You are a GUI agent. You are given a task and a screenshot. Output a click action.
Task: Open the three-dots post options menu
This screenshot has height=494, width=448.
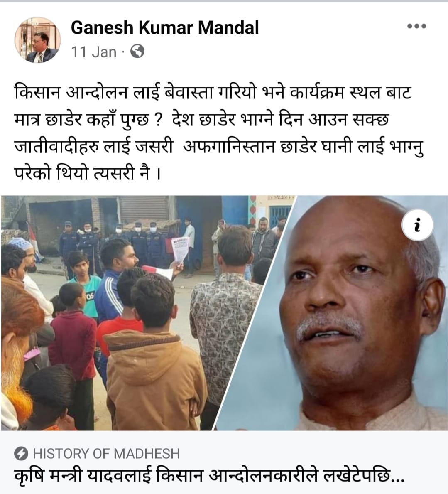pos(416,26)
